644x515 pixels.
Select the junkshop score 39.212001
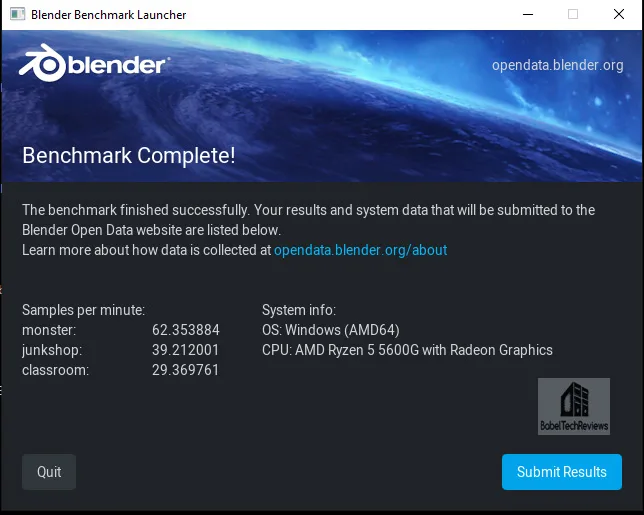(185, 350)
